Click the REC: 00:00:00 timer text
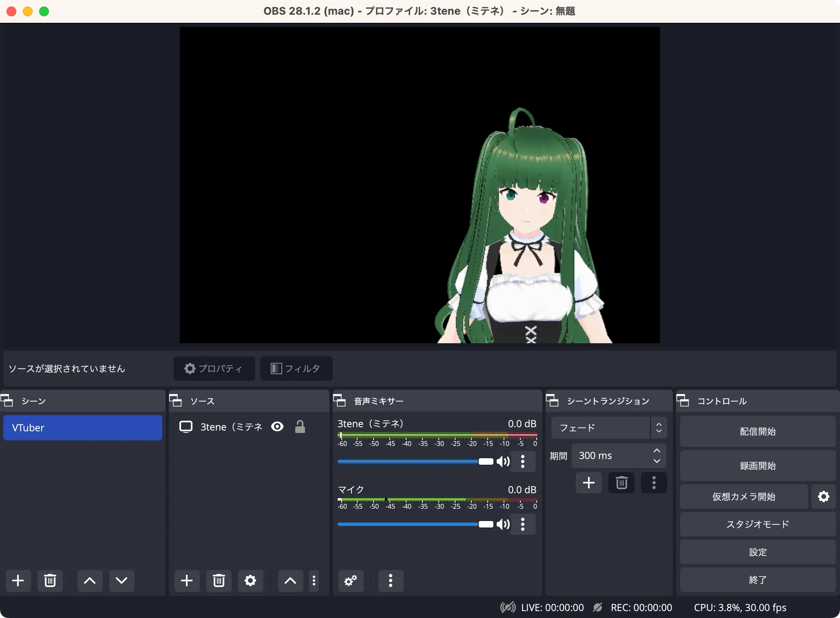Image resolution: width=840 pixels, height=618 pixels. [641, 607]
